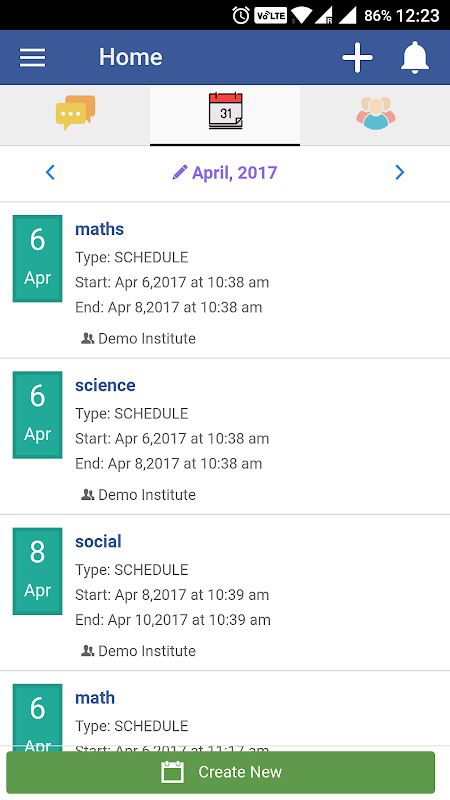Tap the plus add icon in header

tap(357, 57)
